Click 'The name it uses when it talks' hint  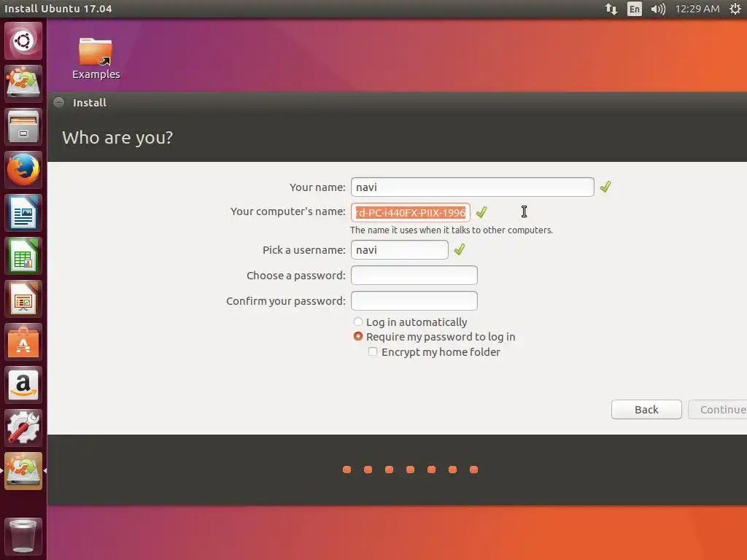[452, 230]
